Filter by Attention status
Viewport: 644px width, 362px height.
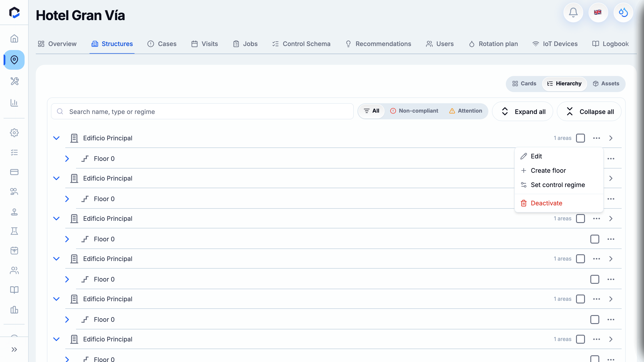pos(466,111)
